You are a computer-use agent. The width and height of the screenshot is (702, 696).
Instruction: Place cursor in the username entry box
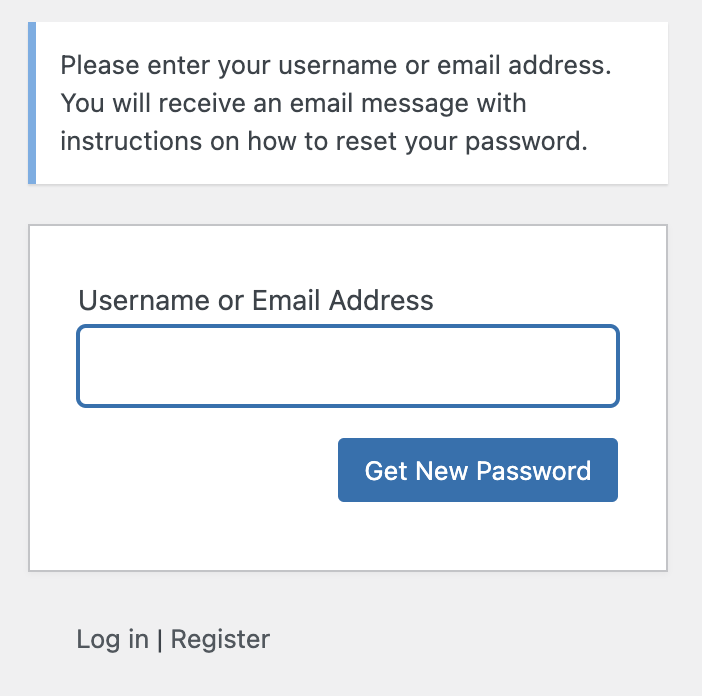tap(348, 366)
